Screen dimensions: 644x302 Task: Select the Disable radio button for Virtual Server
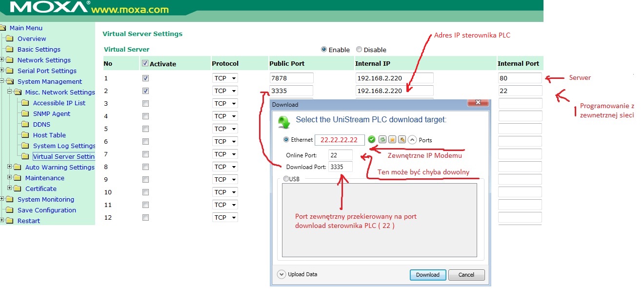pos(359,49)
